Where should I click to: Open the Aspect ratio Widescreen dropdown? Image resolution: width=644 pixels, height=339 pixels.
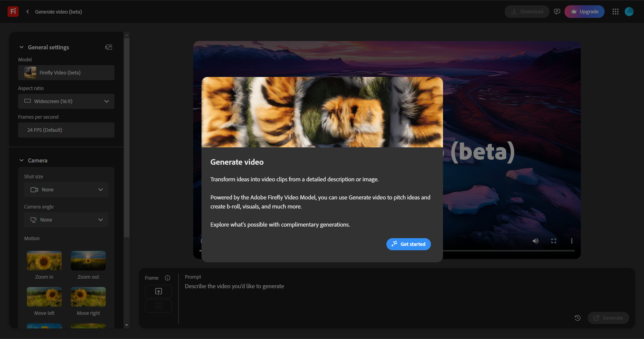click(x=66, y=101)
